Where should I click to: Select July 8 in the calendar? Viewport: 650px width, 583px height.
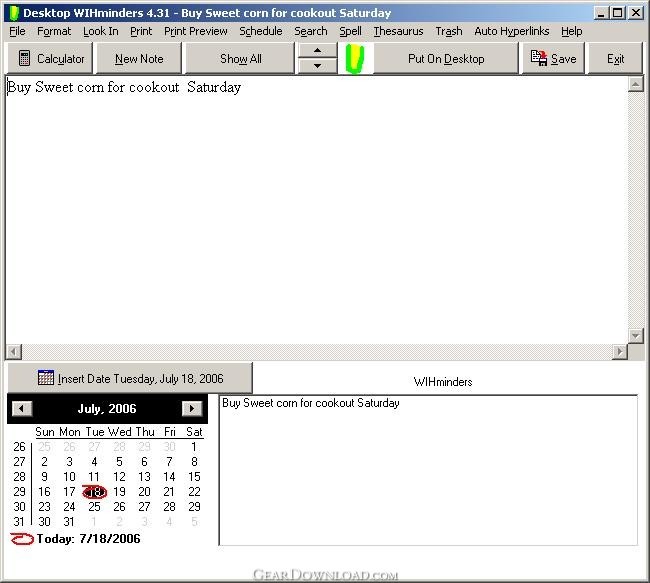coord(194,462)
